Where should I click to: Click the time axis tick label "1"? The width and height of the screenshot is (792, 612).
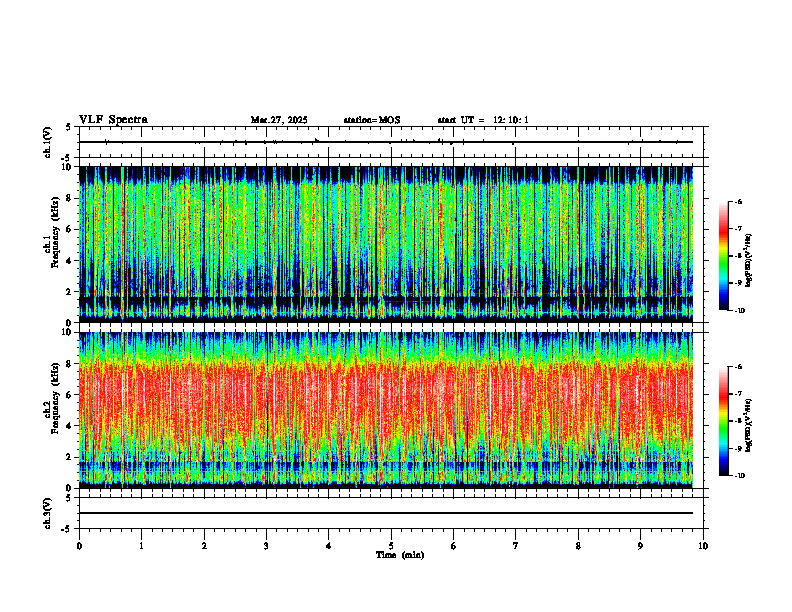tap(141, 546)
